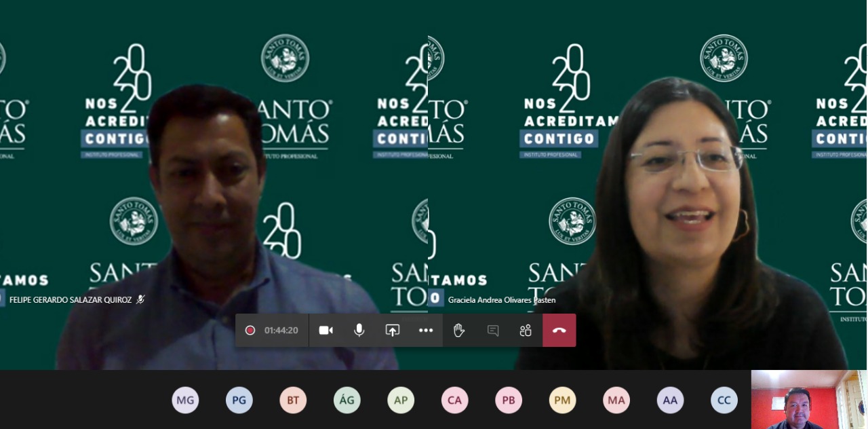Click muted mic icon beside Felipe's name
The height and width of the screenshot is (429, 868).
[x=140, y=299]
